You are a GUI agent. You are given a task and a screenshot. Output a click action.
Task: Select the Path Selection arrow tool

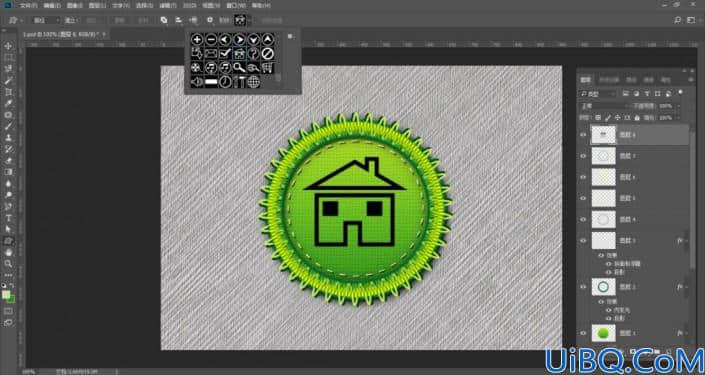[8, 229]
